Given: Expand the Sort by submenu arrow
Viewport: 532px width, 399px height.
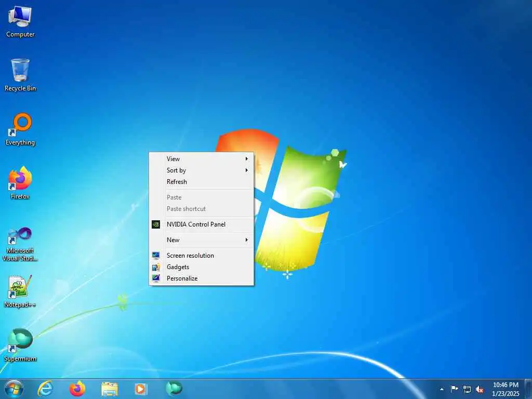Looking at the screenshot, I should point(247,170).
